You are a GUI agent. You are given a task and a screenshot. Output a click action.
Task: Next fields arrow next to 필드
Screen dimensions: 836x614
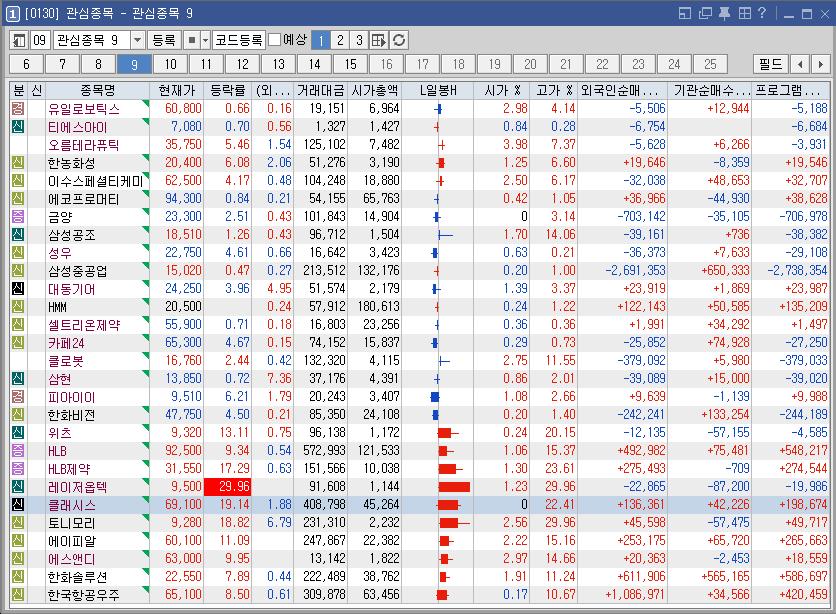[820, 64]
